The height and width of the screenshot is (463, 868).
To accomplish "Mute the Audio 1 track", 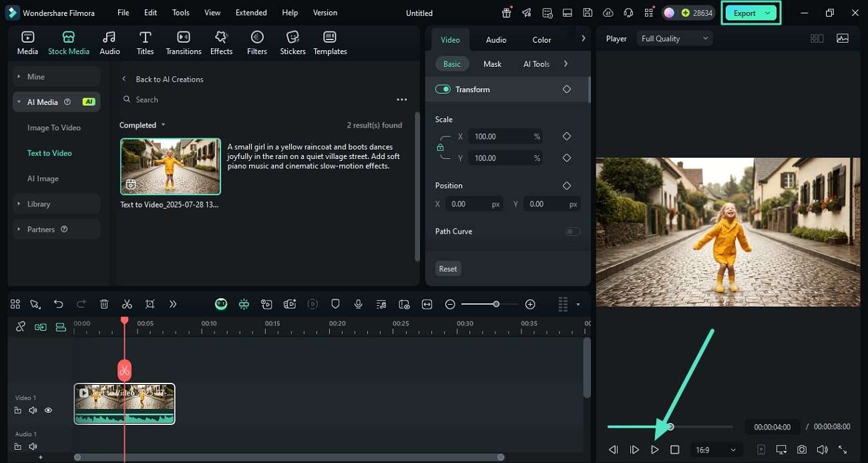I will click(x=33, y=446).
